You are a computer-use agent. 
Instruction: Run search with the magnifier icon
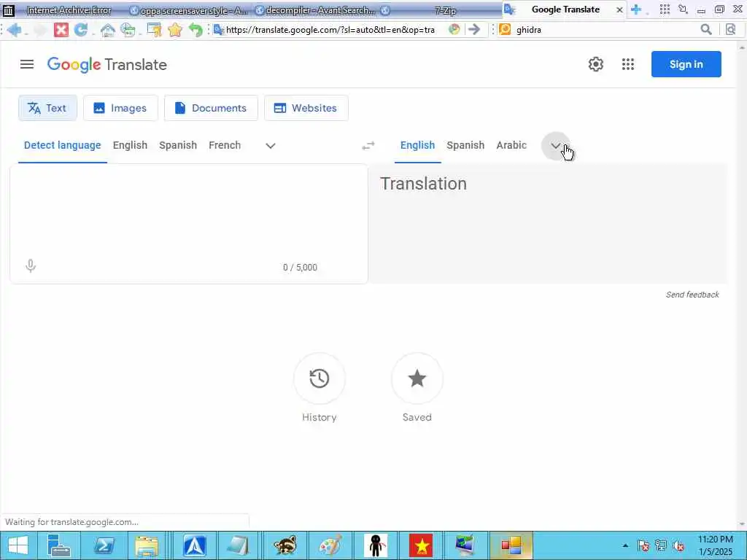[x=706, y=30]
